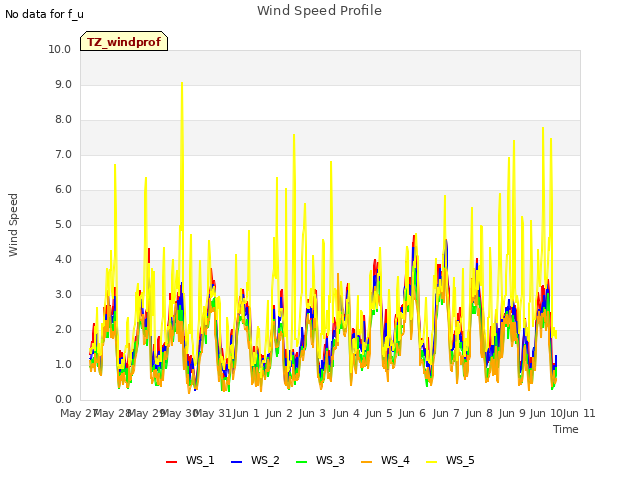Click the 9.0 y-axis tick label
The width and height of the screenshot is (640, 480).
pos(63,84)
